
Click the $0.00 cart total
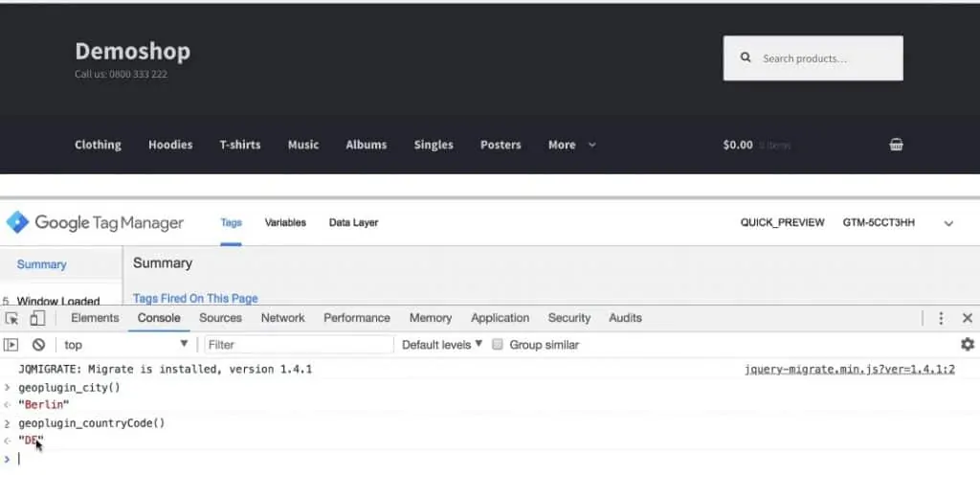(738, 145)
